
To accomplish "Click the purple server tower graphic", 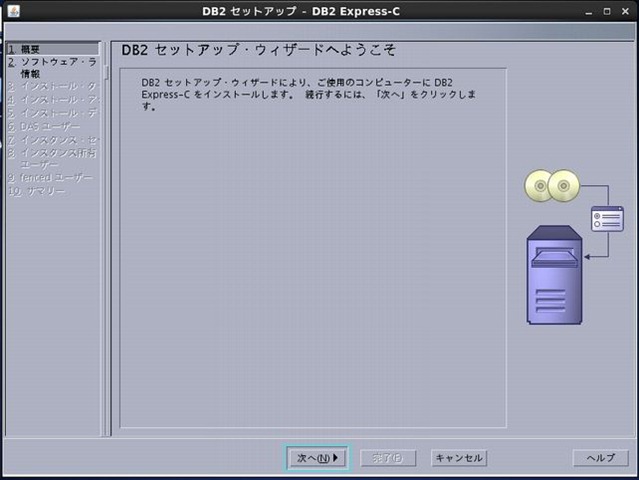I will (555, 275).
